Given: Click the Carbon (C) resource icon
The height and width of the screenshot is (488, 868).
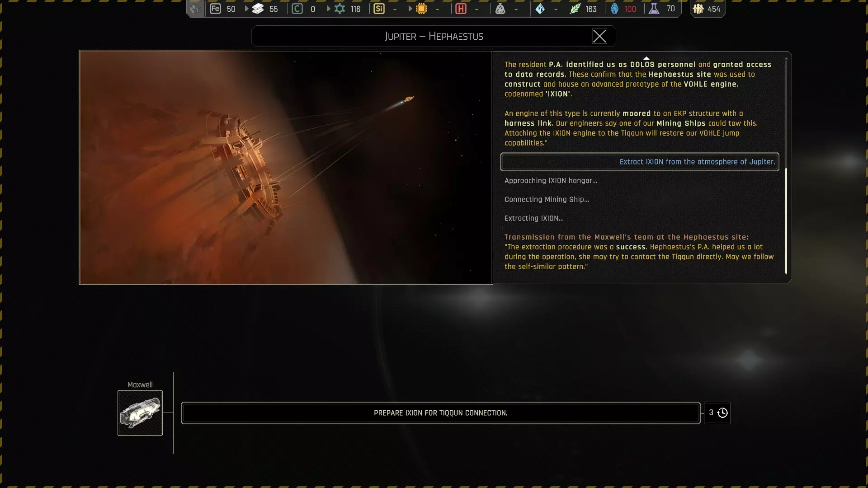Looking at the screenshot, I should tap(297, 9).
